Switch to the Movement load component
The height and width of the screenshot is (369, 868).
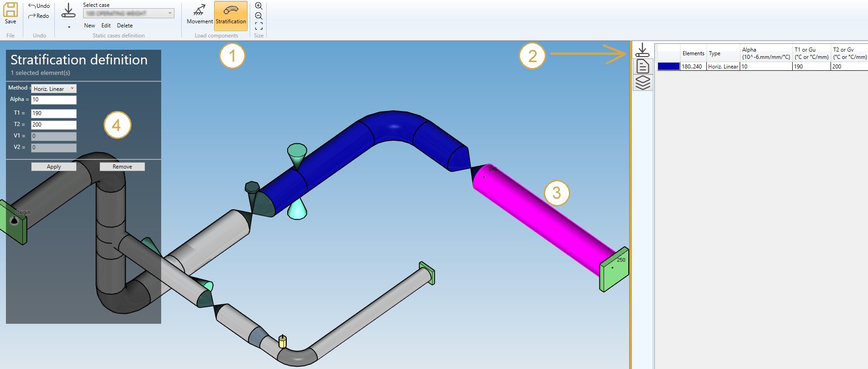(200, 15)
